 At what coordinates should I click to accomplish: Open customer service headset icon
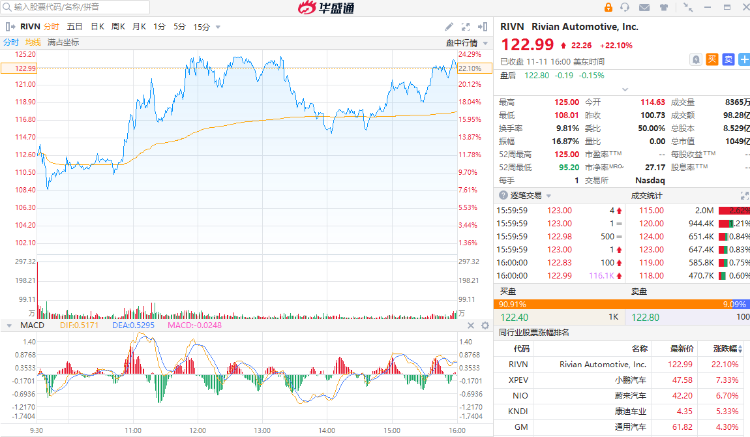point(625,7)
